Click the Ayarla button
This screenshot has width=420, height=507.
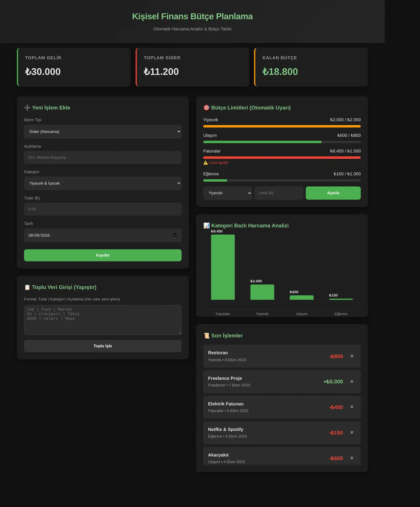(x=333, y=193)
